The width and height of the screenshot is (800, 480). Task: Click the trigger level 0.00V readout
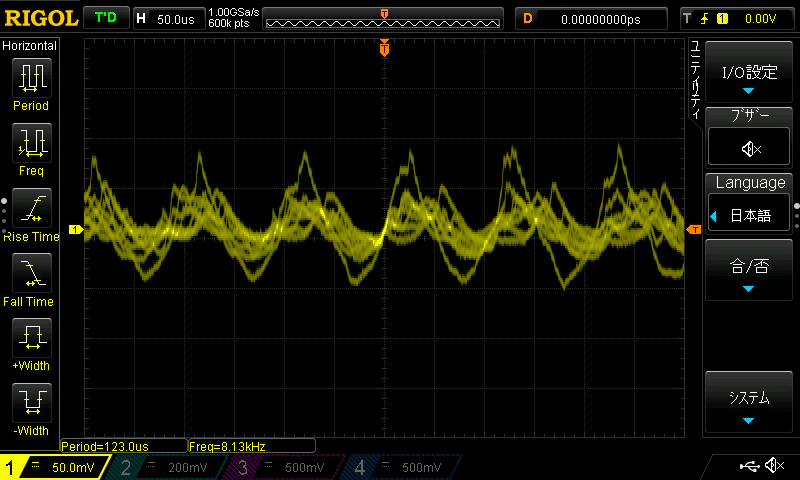point(760,19)
